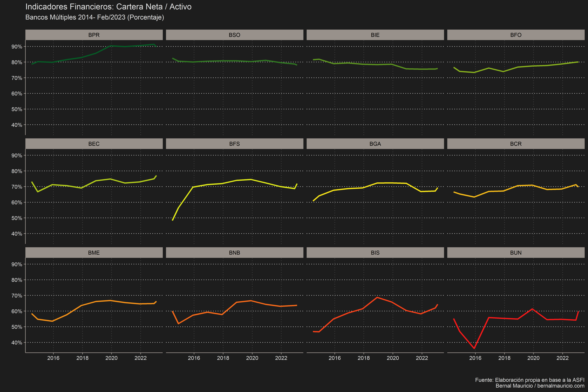Click the 2022 label under the BME chart
This screenshot has width=588, height=392.
click(x=141, y=358)
